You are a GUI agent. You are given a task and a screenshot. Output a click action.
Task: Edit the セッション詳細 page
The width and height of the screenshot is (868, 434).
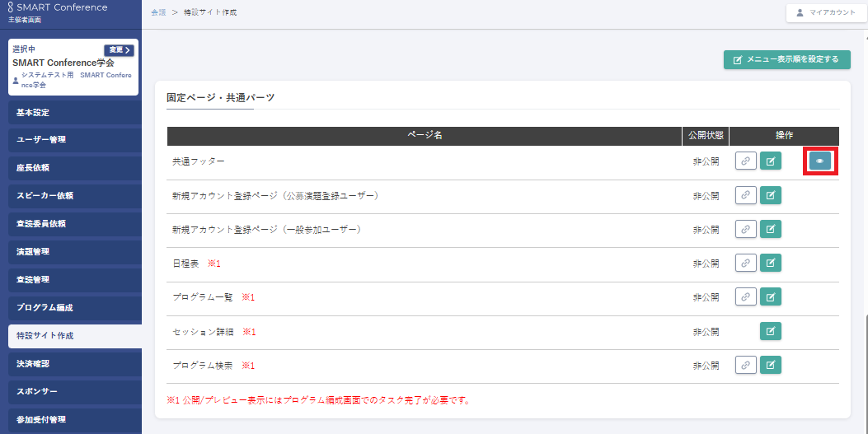pyautogui.click(x=770, y=331)
